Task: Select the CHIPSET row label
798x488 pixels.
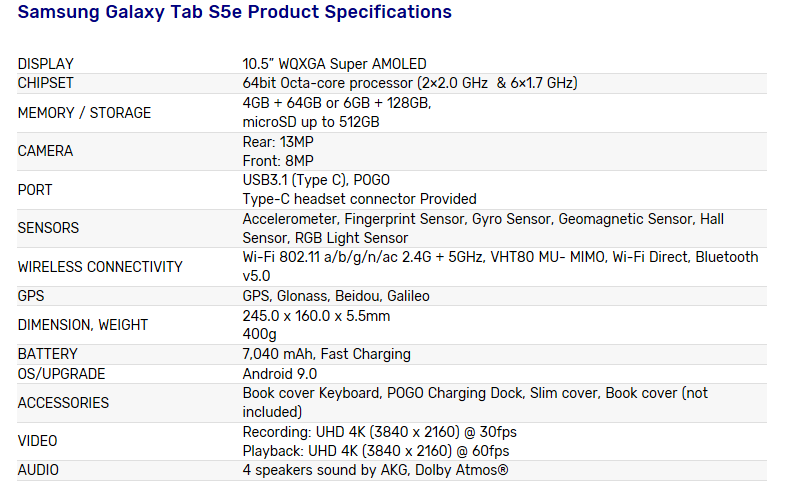Action: click(x=45, y=83)
